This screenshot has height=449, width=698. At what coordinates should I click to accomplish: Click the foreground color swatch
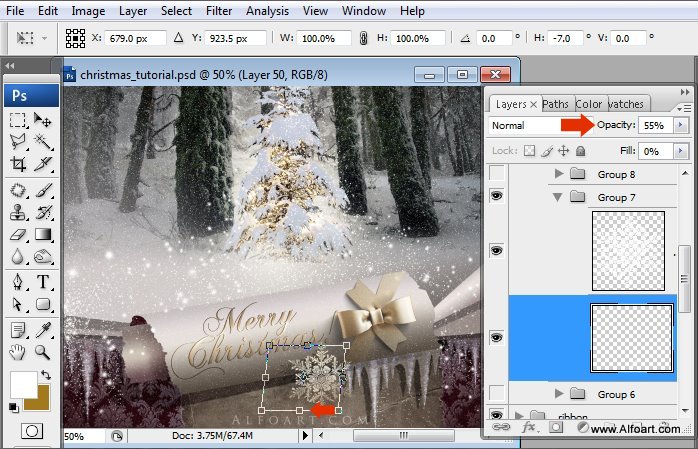(24, 385)
